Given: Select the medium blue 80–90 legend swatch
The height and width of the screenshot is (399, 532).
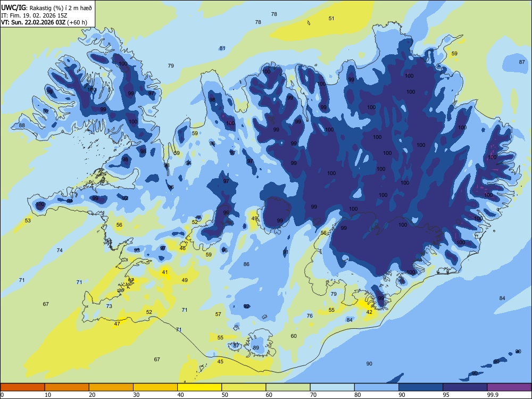Looking at the screenshot, I should [376, 387].
